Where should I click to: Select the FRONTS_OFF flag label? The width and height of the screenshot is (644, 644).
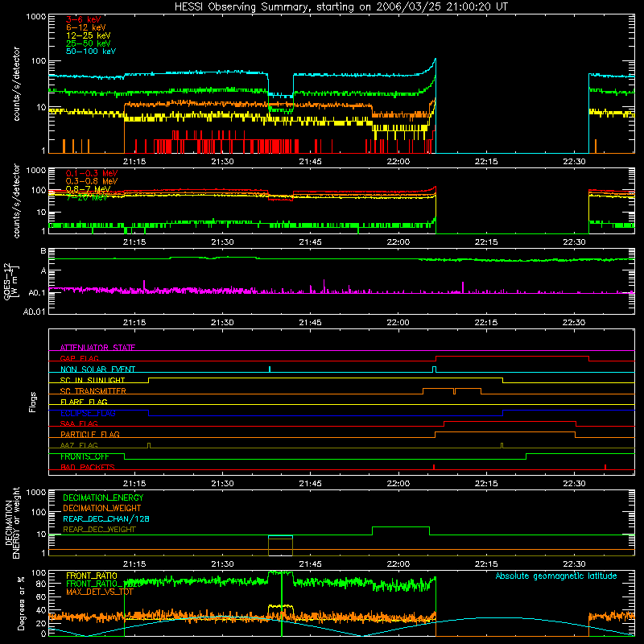[x=85, y=456]
